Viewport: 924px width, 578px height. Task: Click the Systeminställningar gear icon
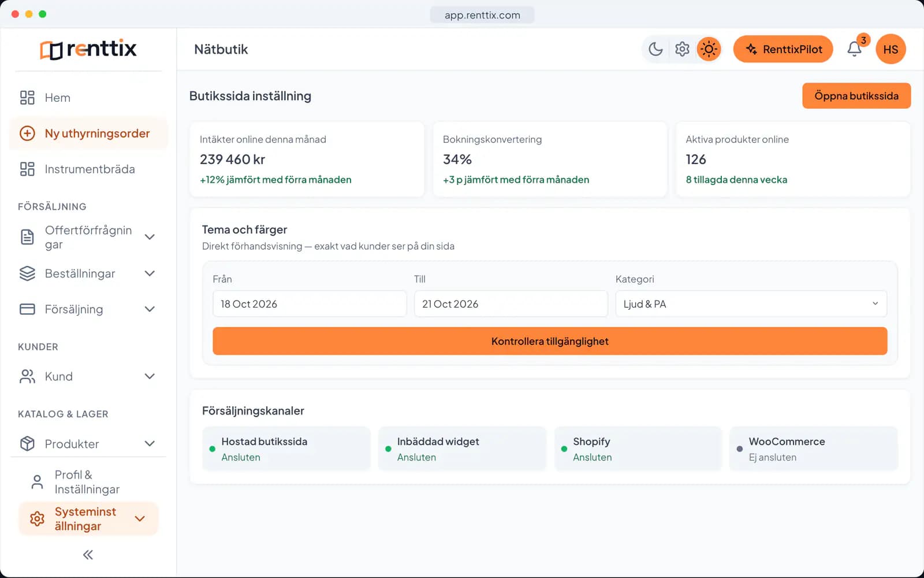pyautogui.click(x=37, y=519)
